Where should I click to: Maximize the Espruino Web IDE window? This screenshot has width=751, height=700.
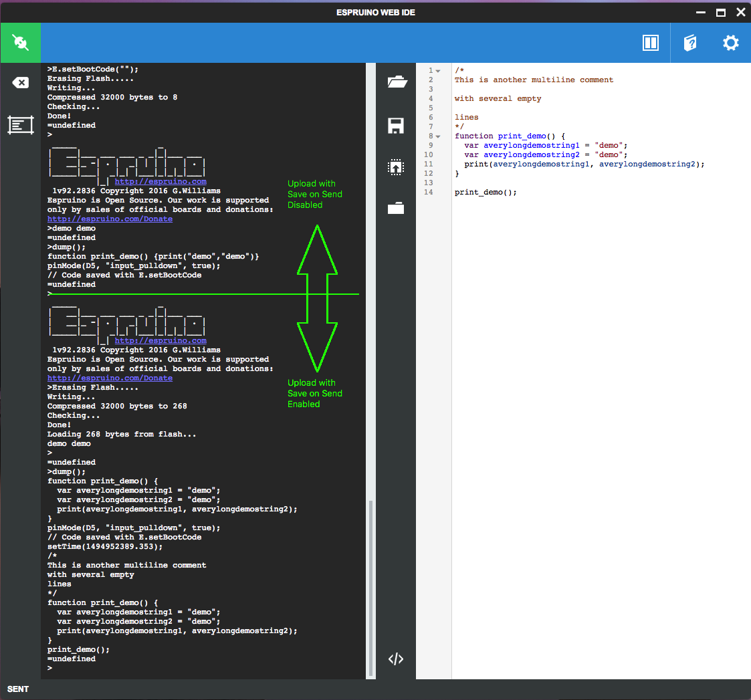tap(720, 13)
